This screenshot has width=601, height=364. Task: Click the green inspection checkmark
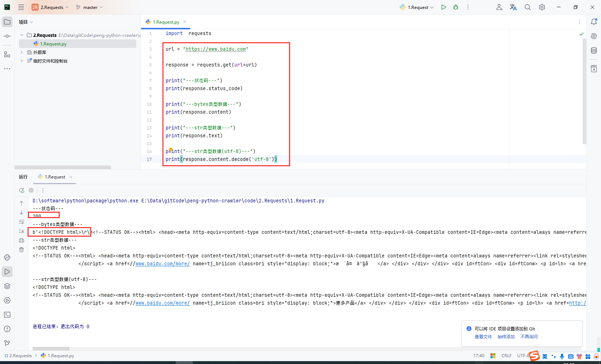pyautogui.click(x=582, y=34)
